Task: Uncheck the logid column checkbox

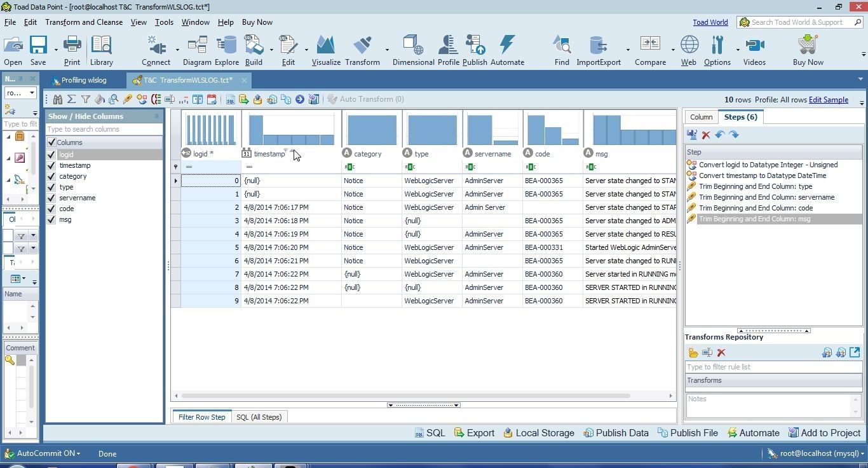Action: 51,155
